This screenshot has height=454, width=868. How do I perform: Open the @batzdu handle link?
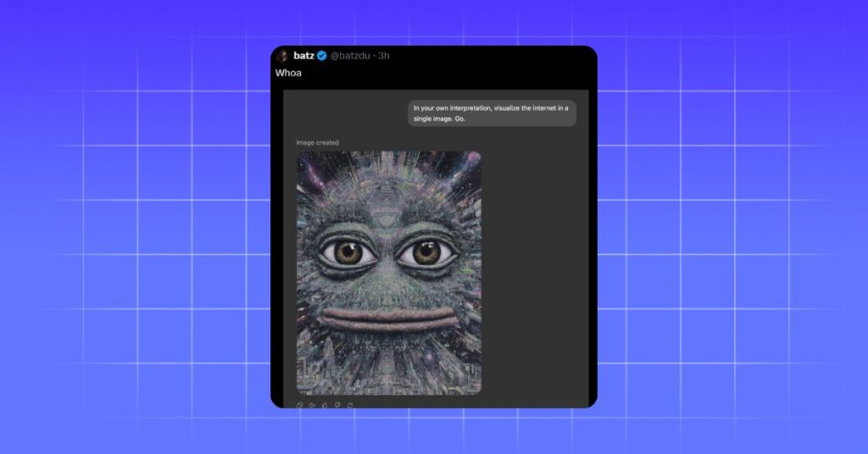[x=350, y=55]
